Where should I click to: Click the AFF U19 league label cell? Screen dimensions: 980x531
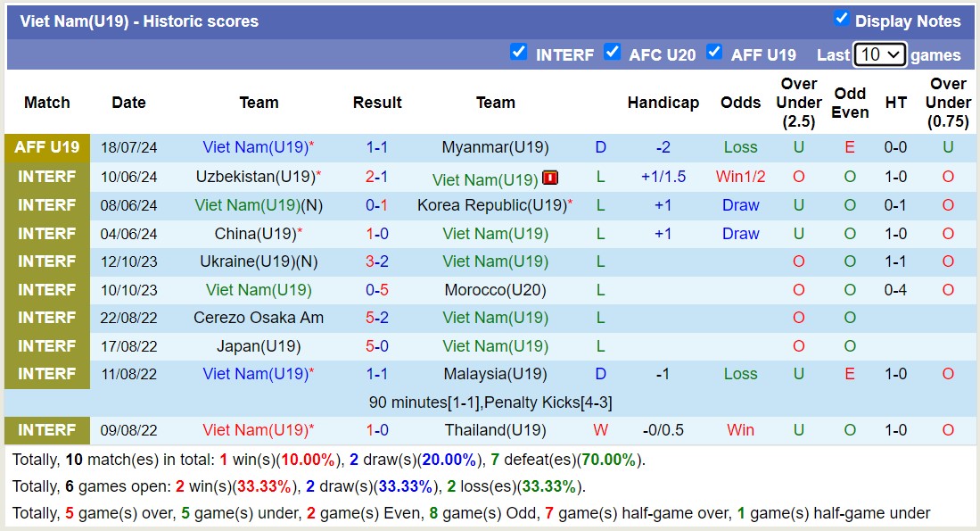point(47,148)
